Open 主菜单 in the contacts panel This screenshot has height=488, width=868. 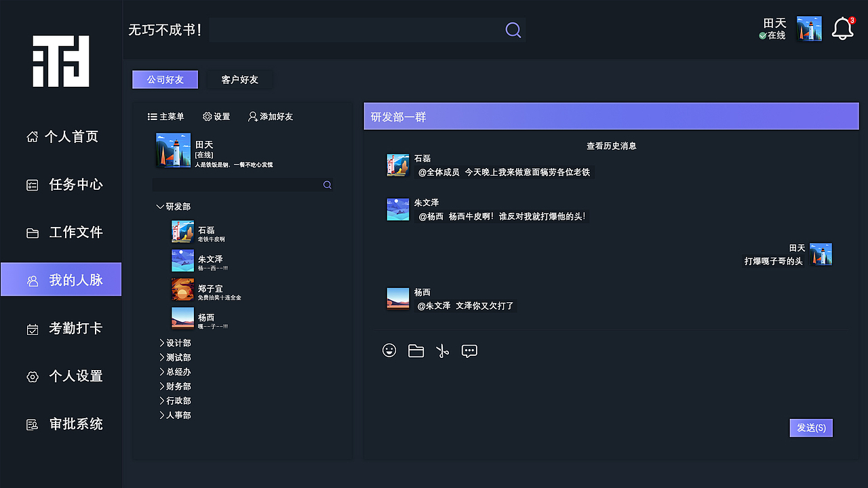166,116
